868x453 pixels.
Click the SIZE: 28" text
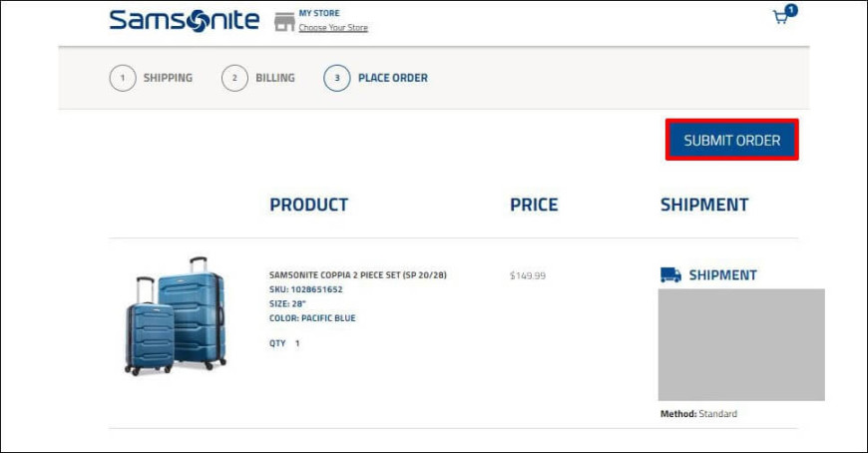[x=287, y=303]
